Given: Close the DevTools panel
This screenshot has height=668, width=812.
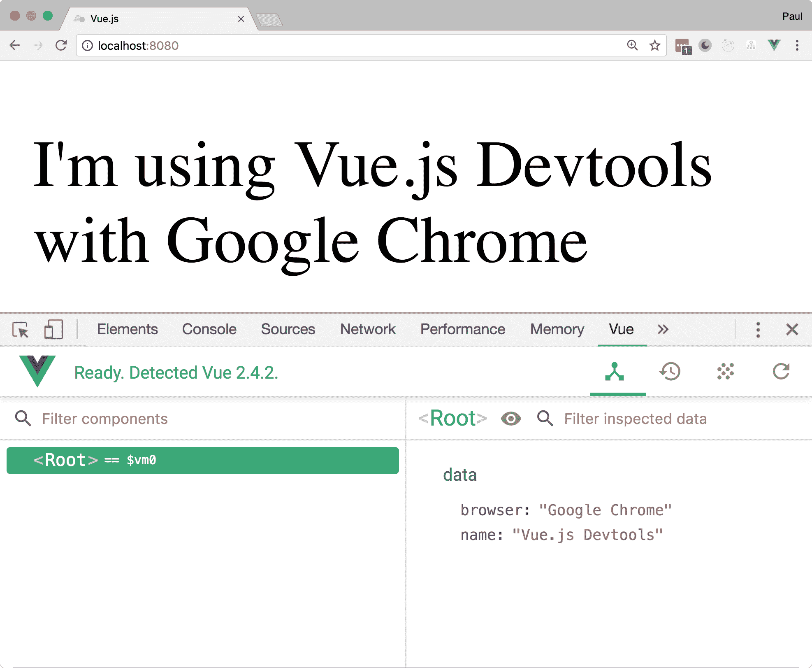Looking at the screenshot, I should coord(792,330).
